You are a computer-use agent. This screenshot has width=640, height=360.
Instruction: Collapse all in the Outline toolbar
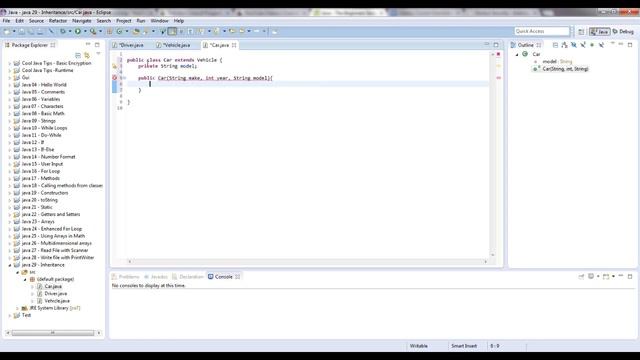coord(555,45)
